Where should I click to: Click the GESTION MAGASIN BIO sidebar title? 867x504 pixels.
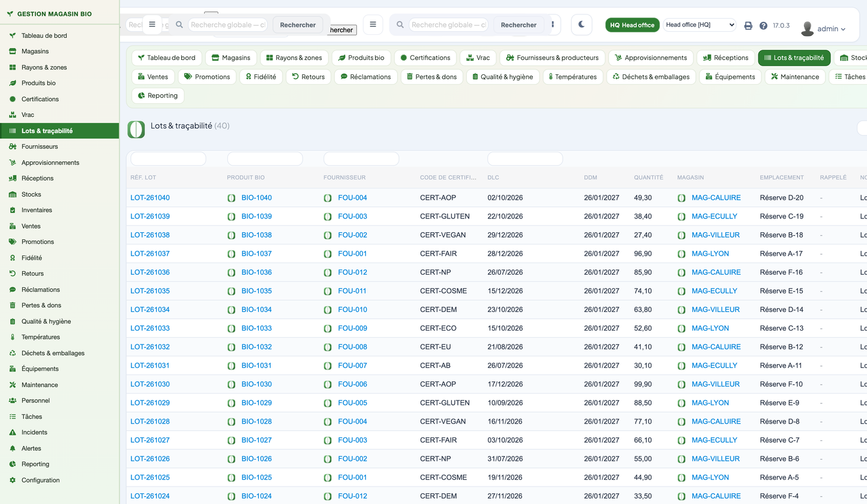coord(55,13)
